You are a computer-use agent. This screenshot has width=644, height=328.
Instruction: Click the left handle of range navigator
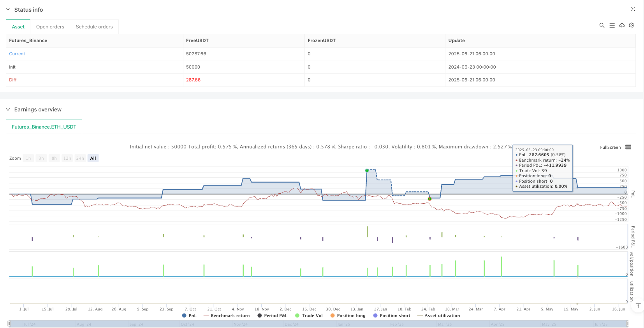(x=9, y=324)
